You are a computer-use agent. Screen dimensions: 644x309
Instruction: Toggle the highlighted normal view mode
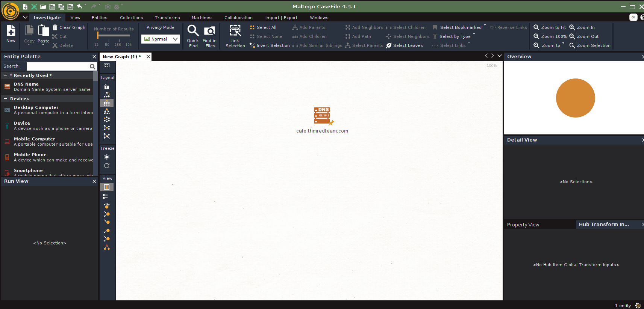[x=107, y=187]
